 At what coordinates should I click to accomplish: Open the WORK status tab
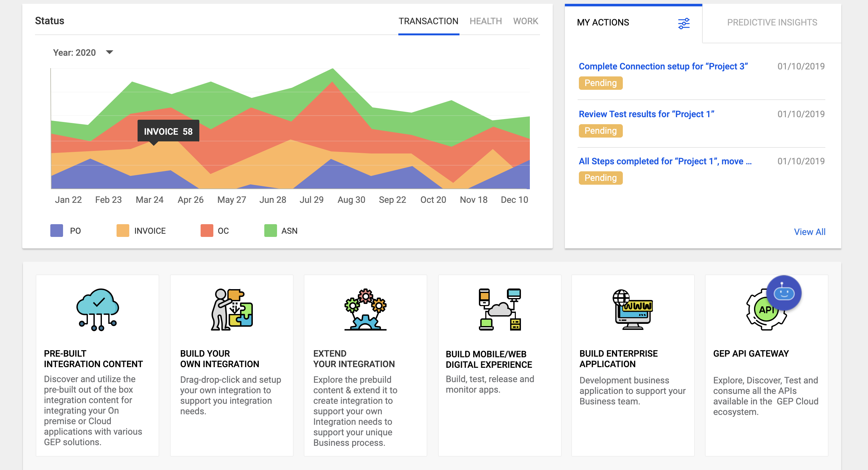525,21
